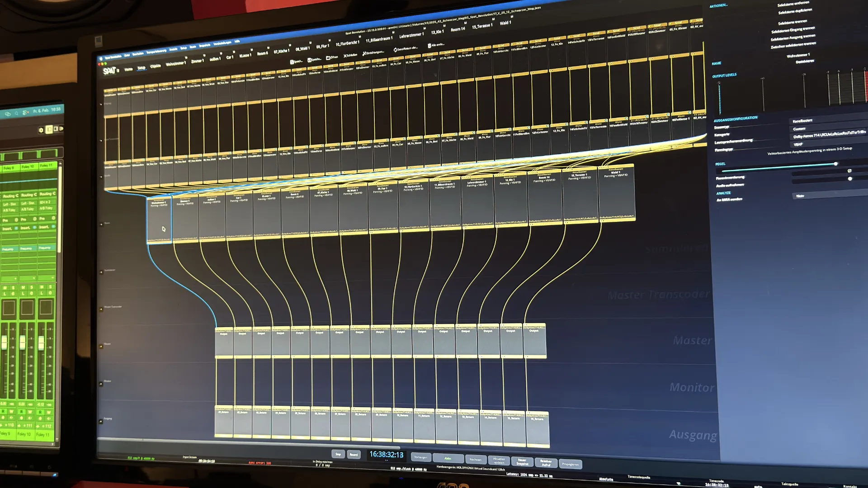Click the Neuer Snapshot button
Image resolution: width=868 pixels, height=488 pixels.
tap(522, 462)
